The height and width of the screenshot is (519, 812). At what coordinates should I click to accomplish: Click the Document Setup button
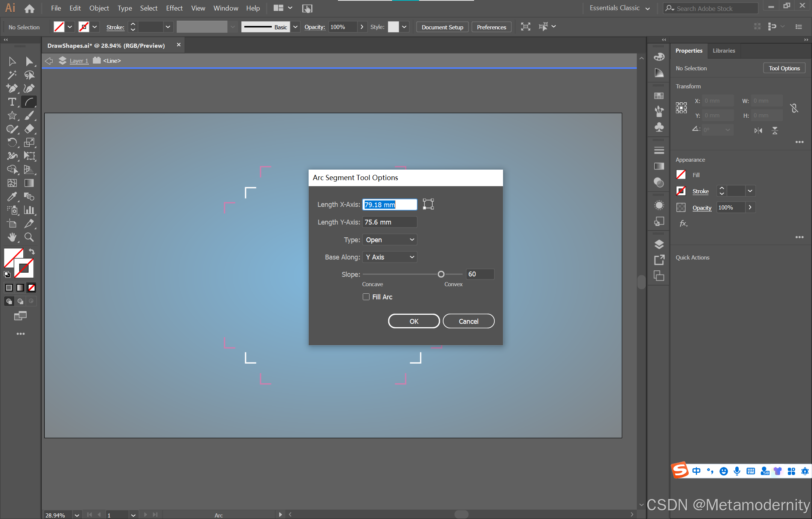coord(442,27)
